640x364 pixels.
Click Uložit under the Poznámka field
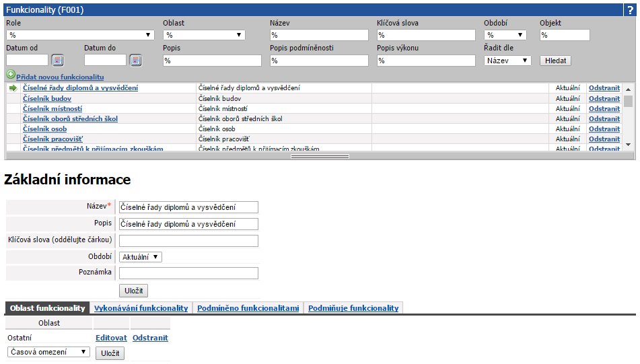[133, 291]
